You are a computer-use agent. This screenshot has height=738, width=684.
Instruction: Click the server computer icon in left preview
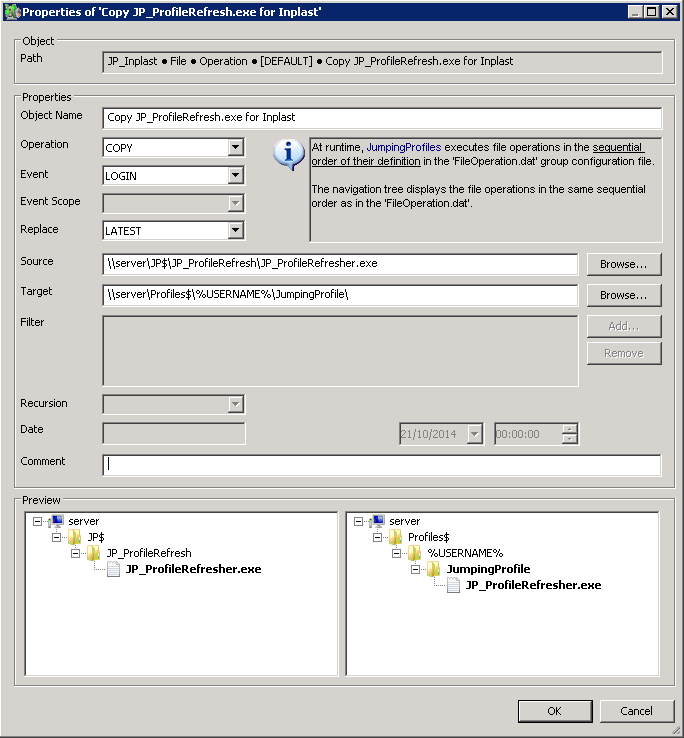(57, 521)
